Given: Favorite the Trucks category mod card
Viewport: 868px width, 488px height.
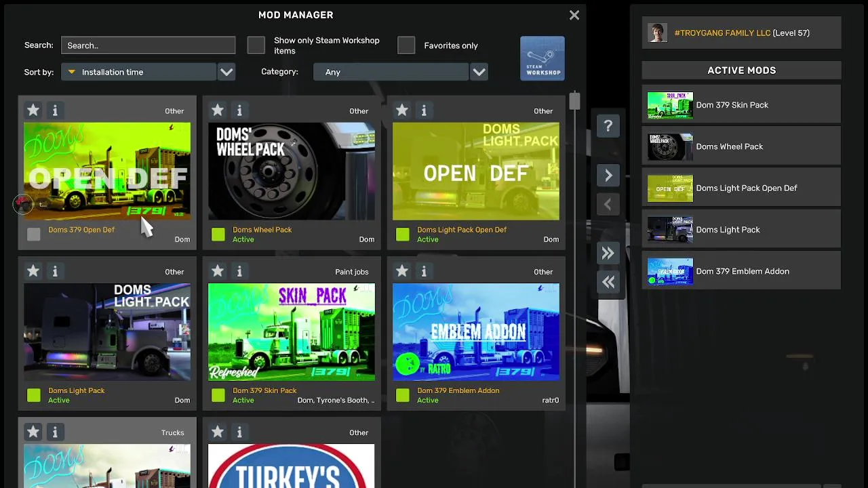Looking at the screenshot, I should pos(33,432).
